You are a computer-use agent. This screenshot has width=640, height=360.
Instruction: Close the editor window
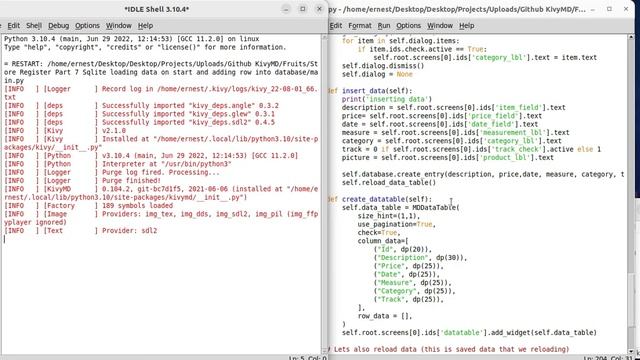pos(626,9)
